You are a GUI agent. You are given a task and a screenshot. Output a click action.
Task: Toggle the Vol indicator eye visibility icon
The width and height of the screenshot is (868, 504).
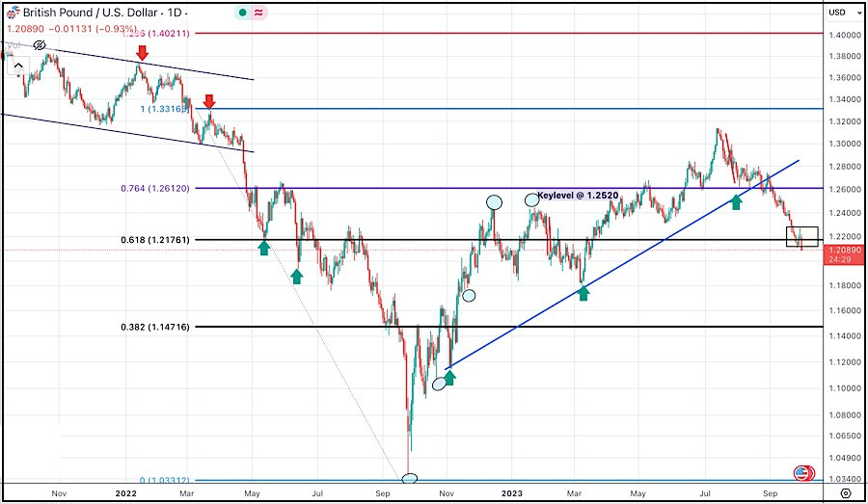tap(40, 45)
